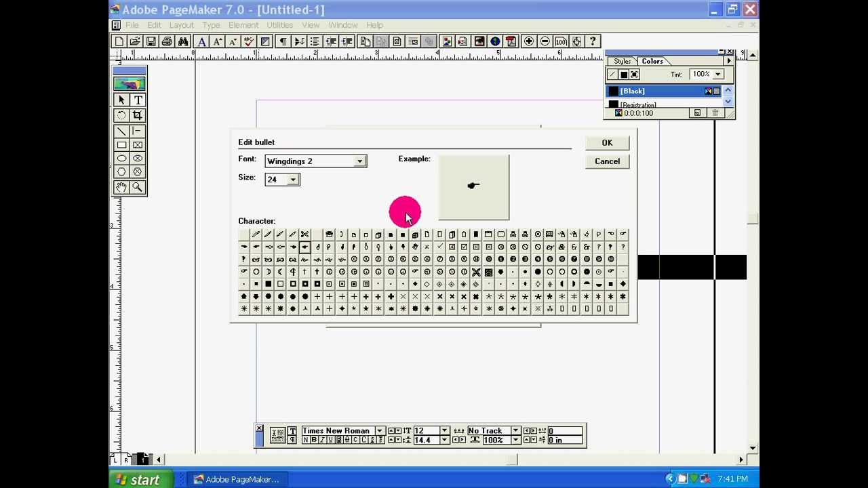Image resolution: width=868 pixels, height=488 pixels.
Task: Click the scissors bullet character
Action: point(304,235)
